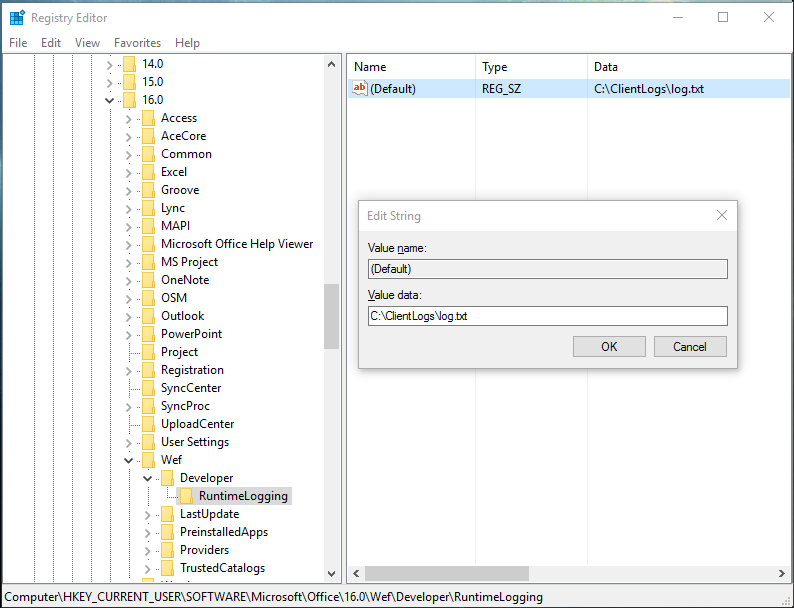Expand the 14.0 key
The image size is (794, 608).
(x=109, y=64)
